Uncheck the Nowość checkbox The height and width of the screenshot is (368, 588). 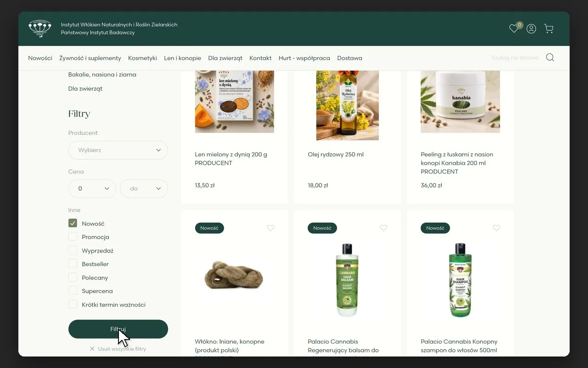[x=73, y=223]
